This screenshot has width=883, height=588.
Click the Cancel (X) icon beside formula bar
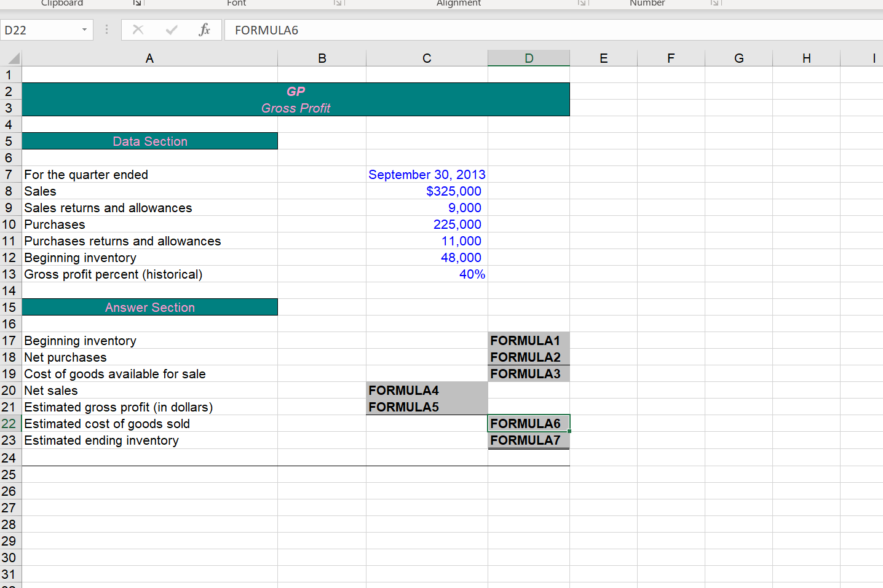[138, 30]
